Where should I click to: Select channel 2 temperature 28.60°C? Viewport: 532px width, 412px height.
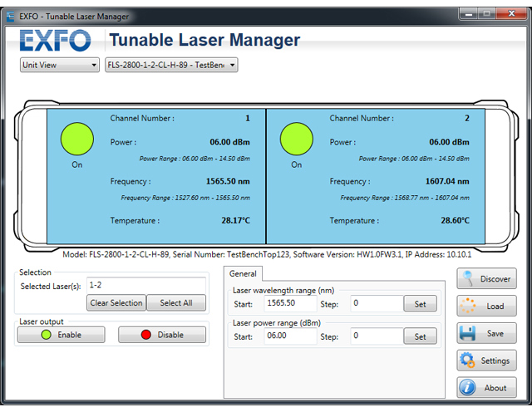[455, 221]
